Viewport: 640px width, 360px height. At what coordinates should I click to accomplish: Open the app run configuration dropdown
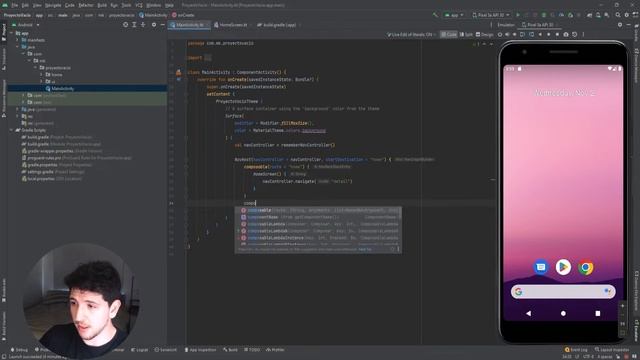pos(454,15)
